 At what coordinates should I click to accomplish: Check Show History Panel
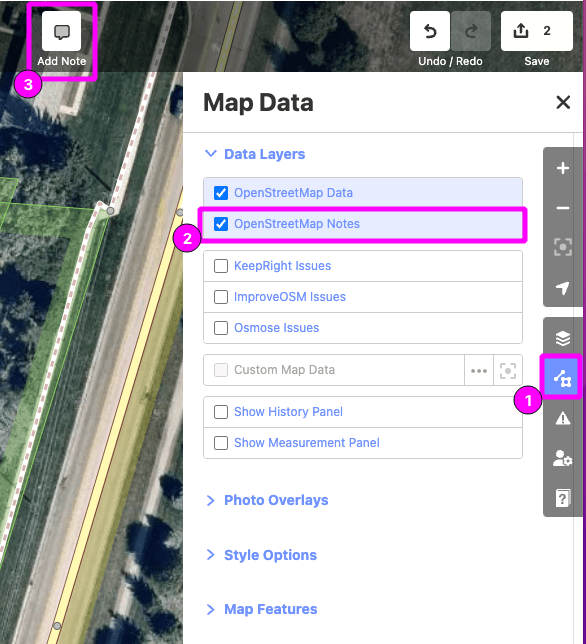221,412
